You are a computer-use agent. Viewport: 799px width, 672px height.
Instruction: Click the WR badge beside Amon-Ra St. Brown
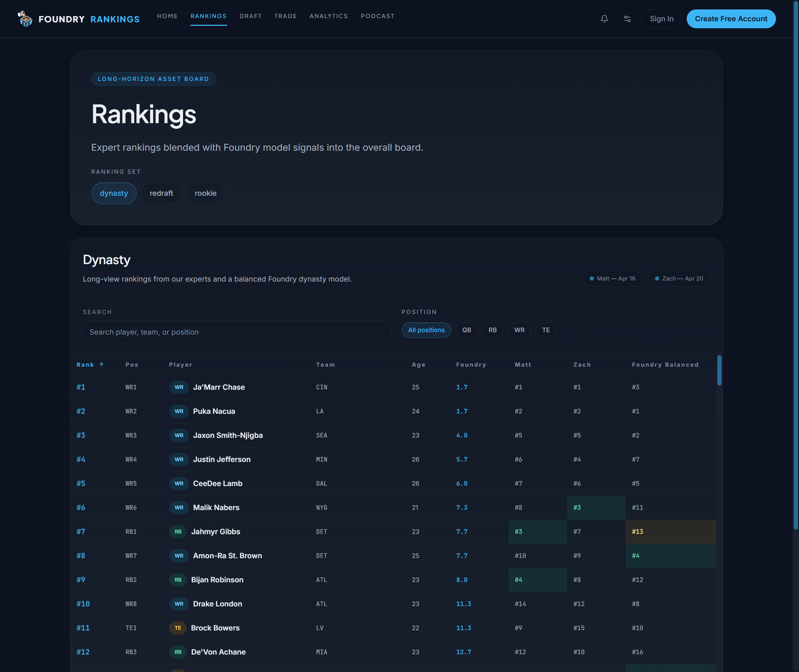tap(179, 556)
